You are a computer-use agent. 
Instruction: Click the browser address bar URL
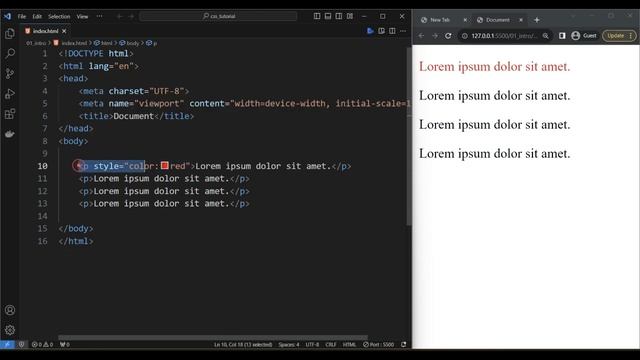pos(504,36)
